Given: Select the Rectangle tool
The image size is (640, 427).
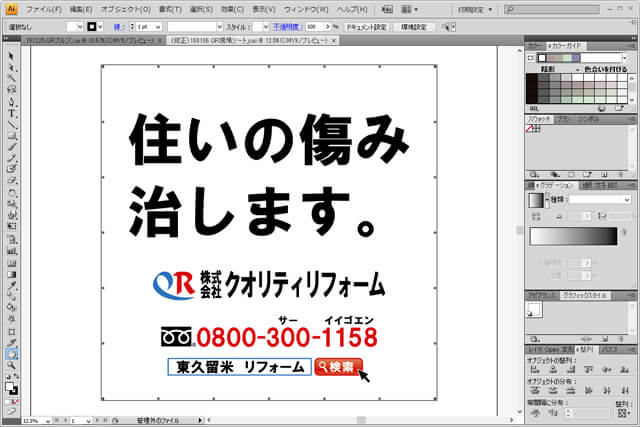Looking at the screenshot, I should 11,136.
